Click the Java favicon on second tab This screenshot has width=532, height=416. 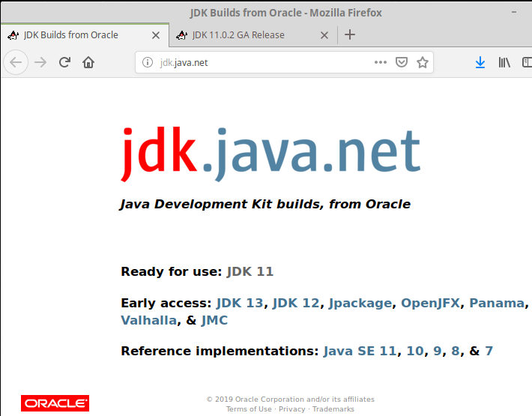(182, 35)
